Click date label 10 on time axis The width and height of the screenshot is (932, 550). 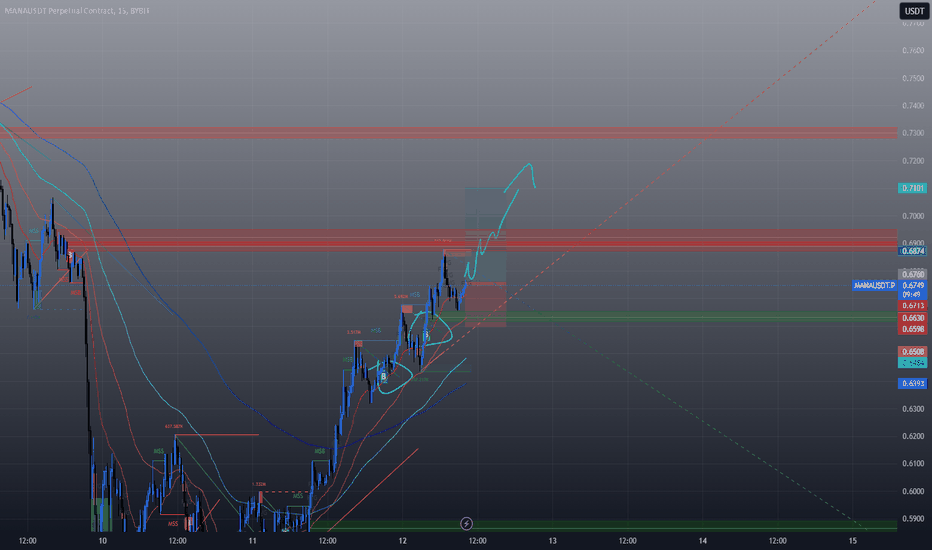102,540
